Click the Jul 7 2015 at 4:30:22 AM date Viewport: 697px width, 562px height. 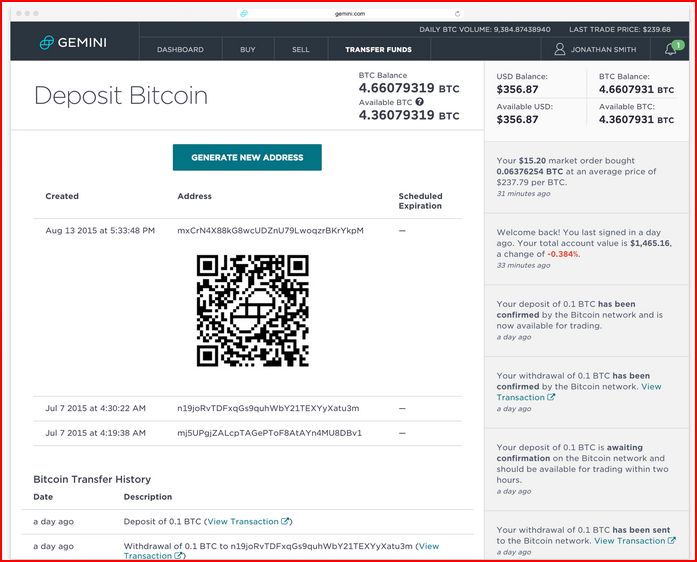point(95,408)
